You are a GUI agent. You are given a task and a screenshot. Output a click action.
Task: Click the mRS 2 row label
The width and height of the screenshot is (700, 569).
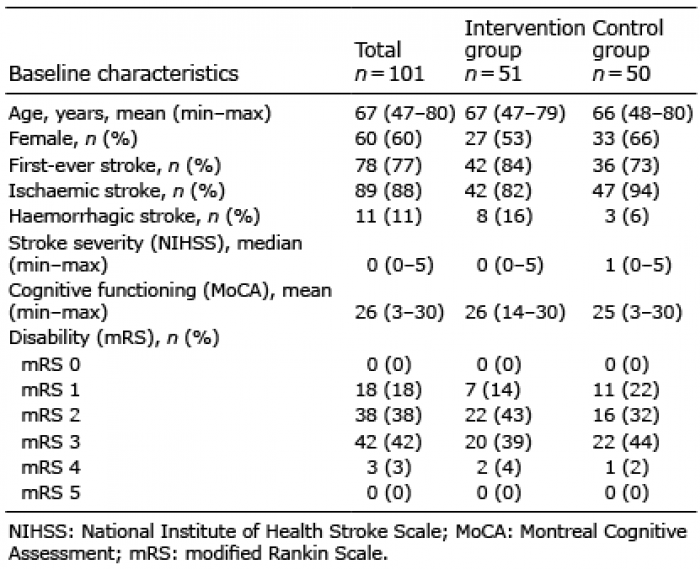tap(50, 415)
